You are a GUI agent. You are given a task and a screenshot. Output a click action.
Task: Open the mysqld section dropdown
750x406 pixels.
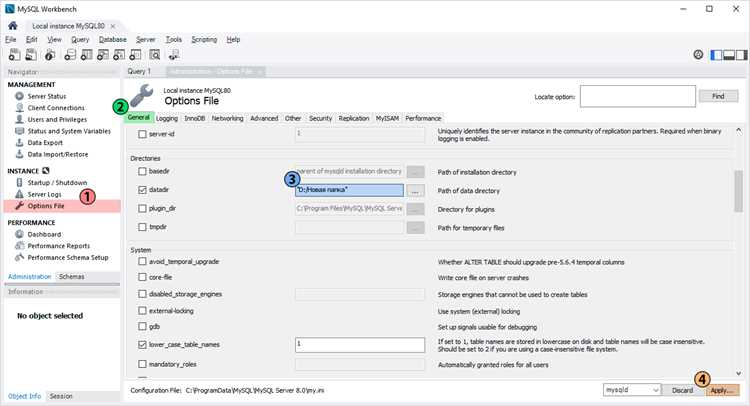point(632,390)
